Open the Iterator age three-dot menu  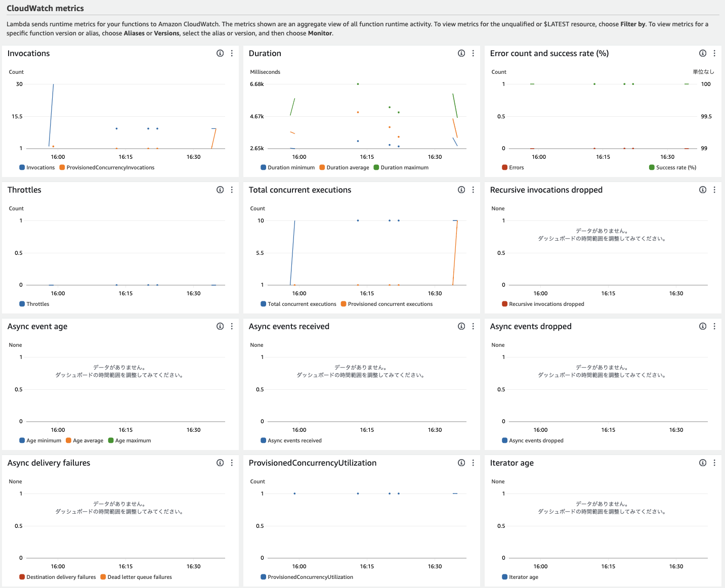click(x=714, y=463)
